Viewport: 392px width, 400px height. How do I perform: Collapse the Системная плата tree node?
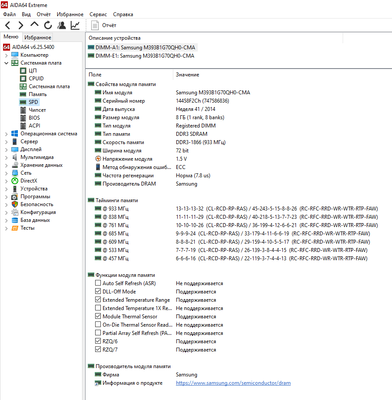click(x=6, y=63)
